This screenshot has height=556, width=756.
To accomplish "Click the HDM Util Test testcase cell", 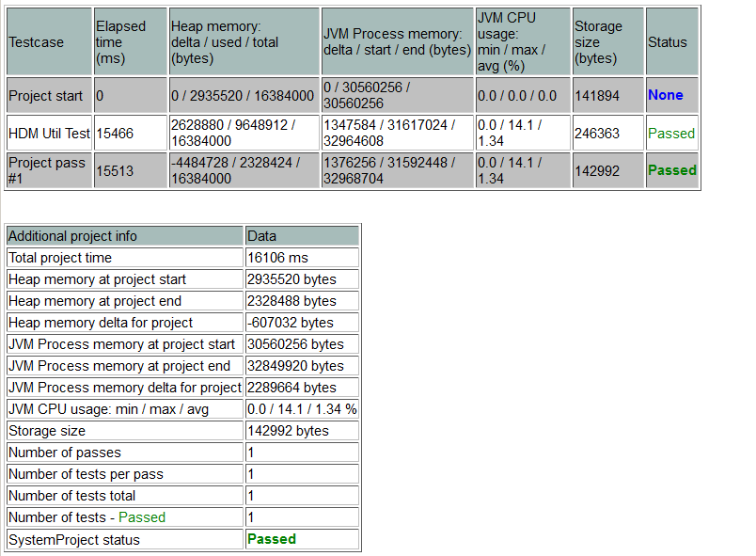I will [49, 134].
